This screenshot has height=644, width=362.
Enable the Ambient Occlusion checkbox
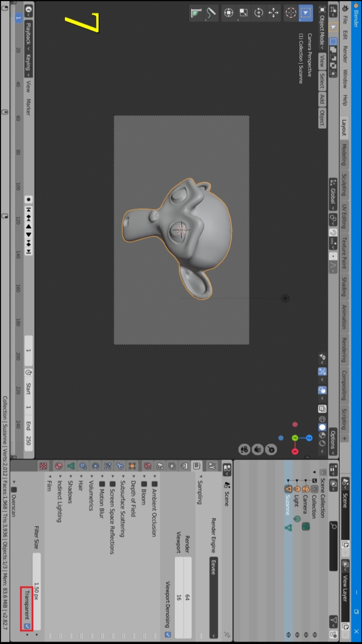pyautogui.click(x=155, y=484)
